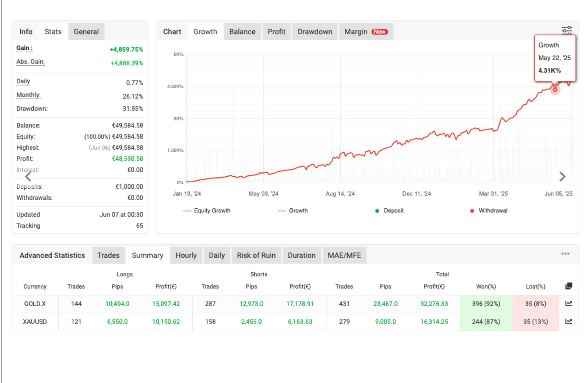The image size is (588, 383).
Task: Open the Drawdown chart tab
Action: pos(315,32)
